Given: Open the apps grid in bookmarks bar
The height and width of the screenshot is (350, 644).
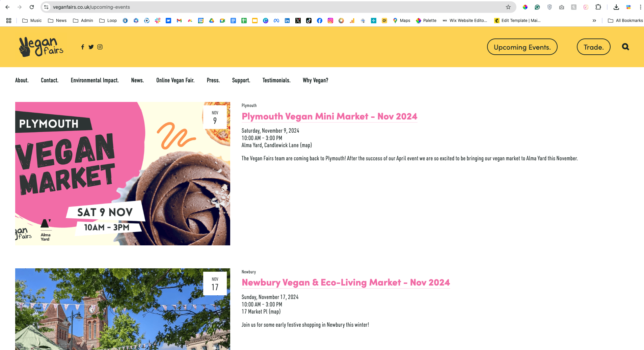Looking at the screenshot, I should 9,21.
